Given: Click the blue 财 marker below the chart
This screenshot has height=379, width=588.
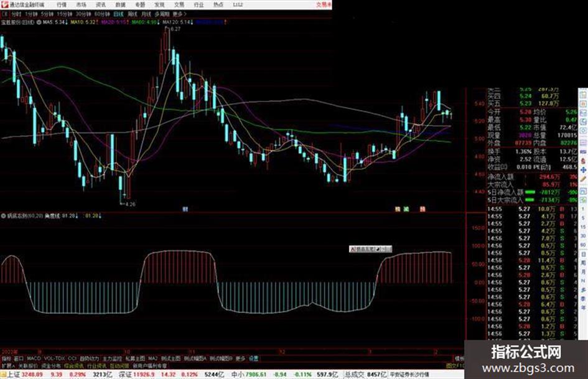Looking at the screenshot, I should point(185,209).
